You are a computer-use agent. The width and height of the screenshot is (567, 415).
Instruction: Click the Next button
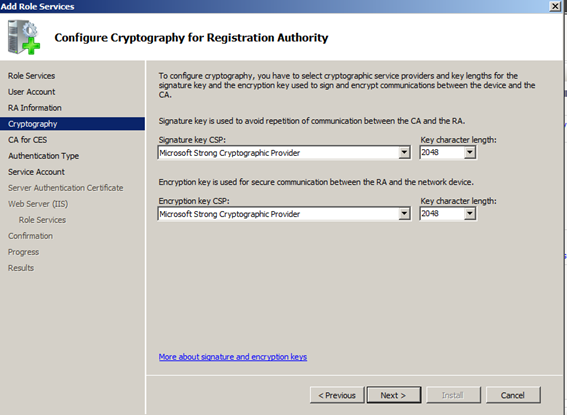[394, 395]
